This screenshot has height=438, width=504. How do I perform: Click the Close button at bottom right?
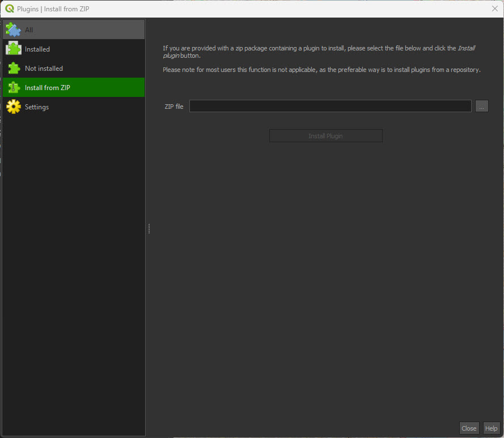pyautogui.click(x=469, y=428)
